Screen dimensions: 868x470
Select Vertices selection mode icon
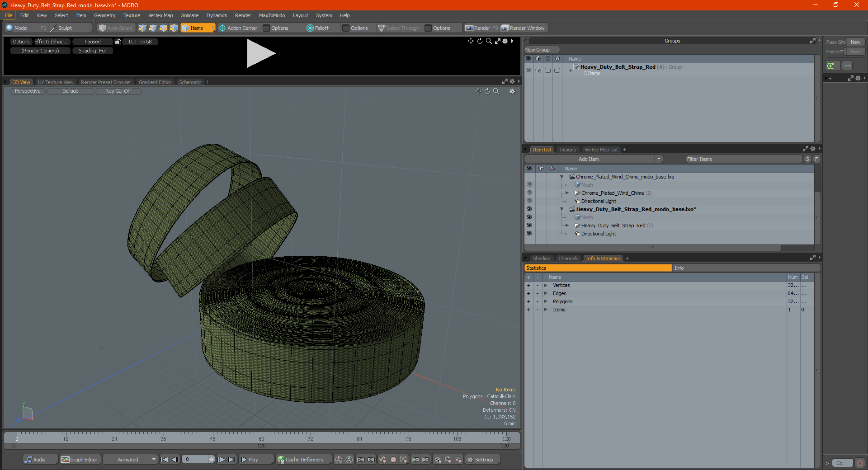[142, 28]
